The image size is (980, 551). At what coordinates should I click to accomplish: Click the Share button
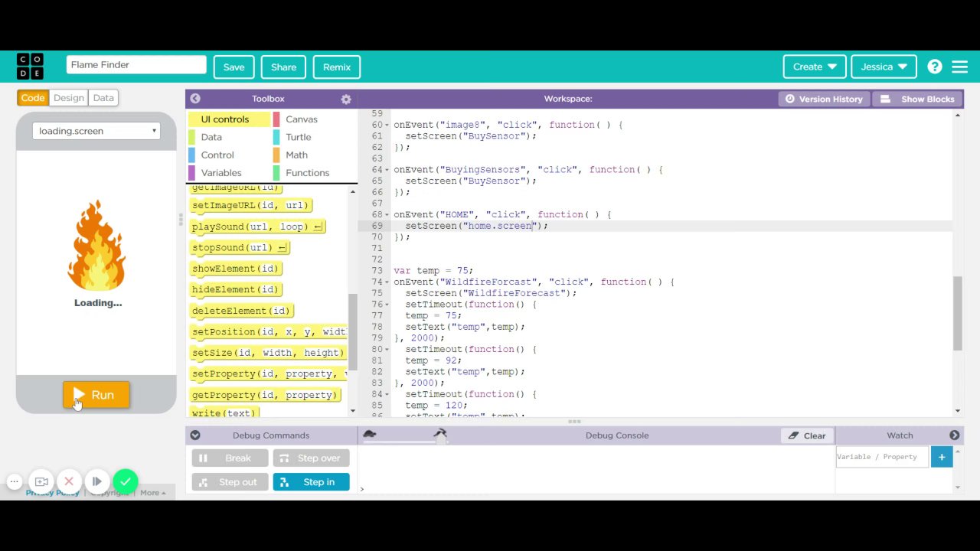pos(283,67)
